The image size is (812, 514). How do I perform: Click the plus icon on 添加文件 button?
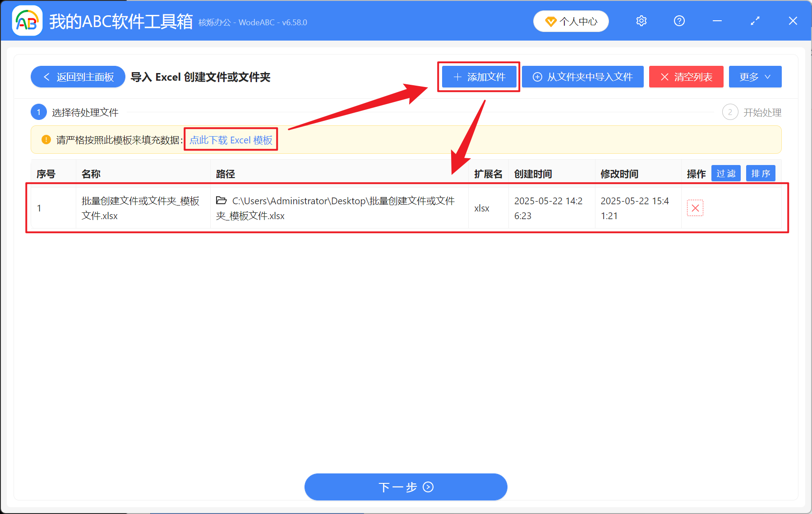457,77
